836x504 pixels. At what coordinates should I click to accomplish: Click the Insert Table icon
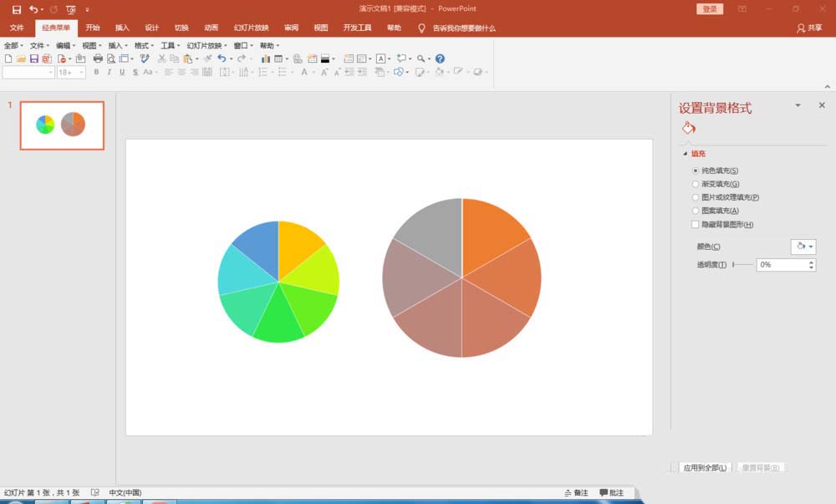pos(278,59)
